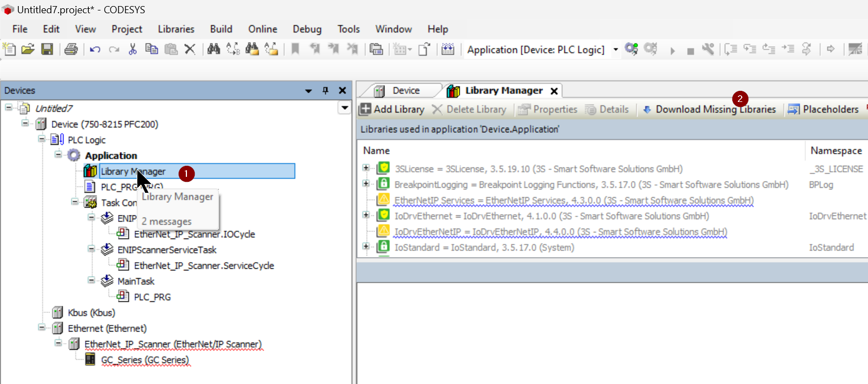The width and height of the screenshot is (868, 384).
Task: Delete selection with the X toolbar icon
Action: point(190,49)
